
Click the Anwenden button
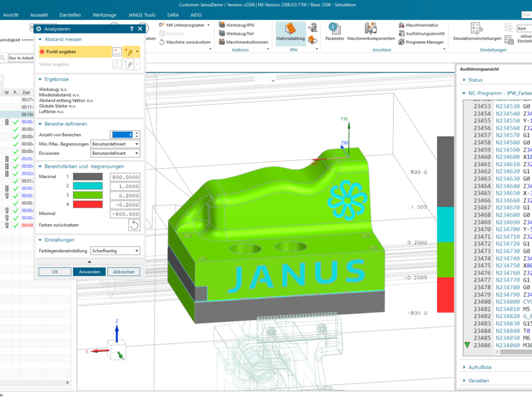click(x=89, y=272)
